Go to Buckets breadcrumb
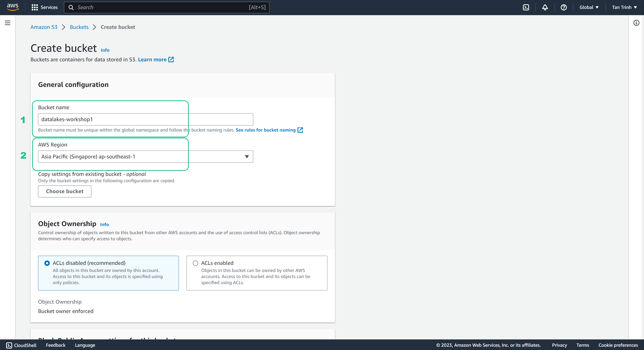 [x=79, y=27]
